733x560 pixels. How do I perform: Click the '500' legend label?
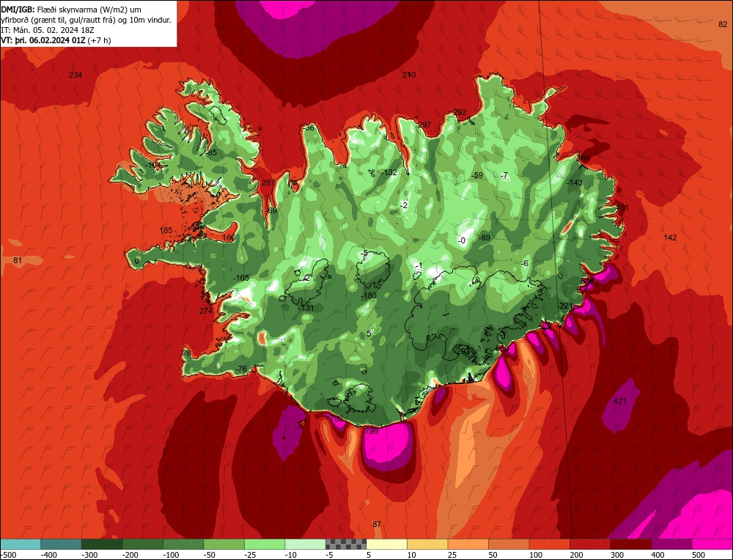point(699,555)
